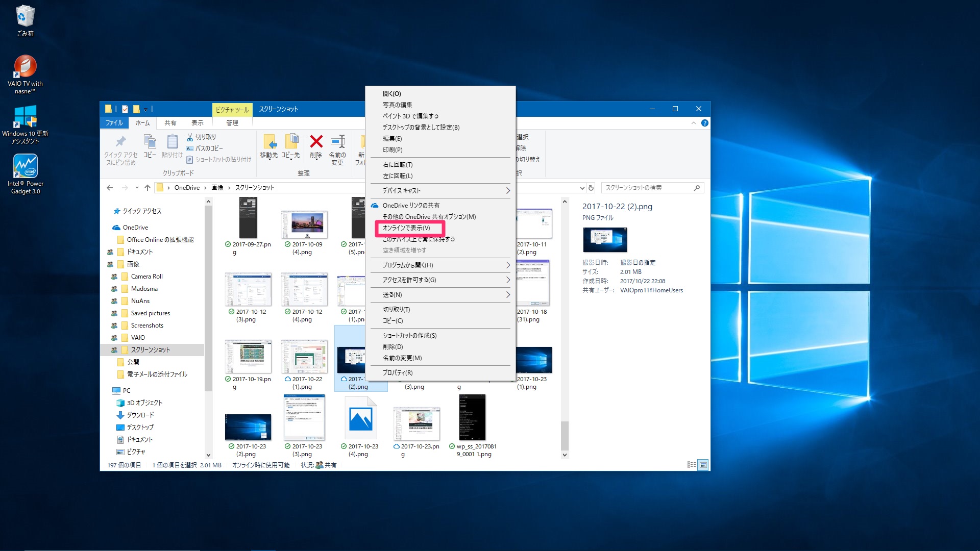Go back with the left arrow button
The height and width of the screenshot is (551, 980).
[x=110, y=188]
